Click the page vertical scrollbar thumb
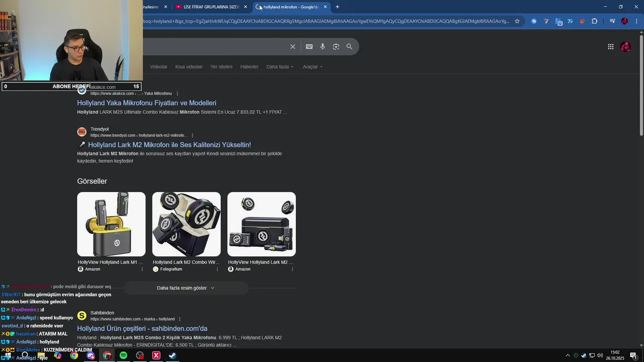This screenshot has width=644, height=362. (x=641, y=84)
